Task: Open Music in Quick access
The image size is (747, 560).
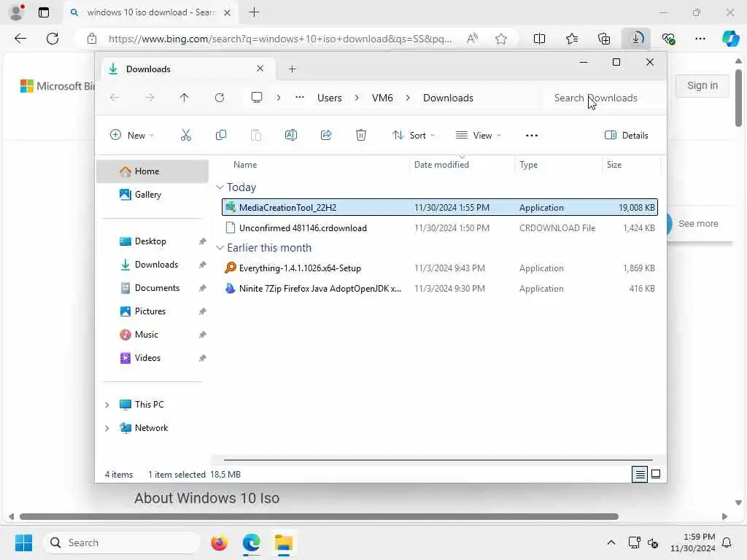Action: pos(152,335)
